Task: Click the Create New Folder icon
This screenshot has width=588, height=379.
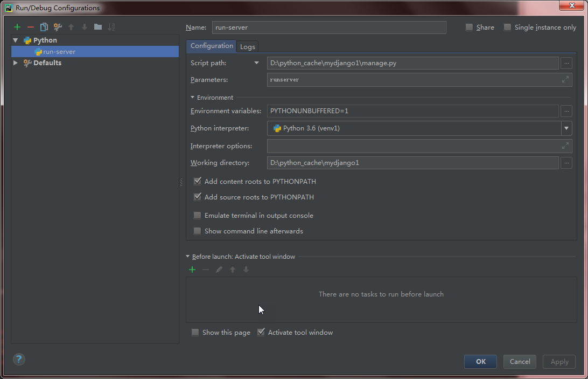Action: coord(98,27)
